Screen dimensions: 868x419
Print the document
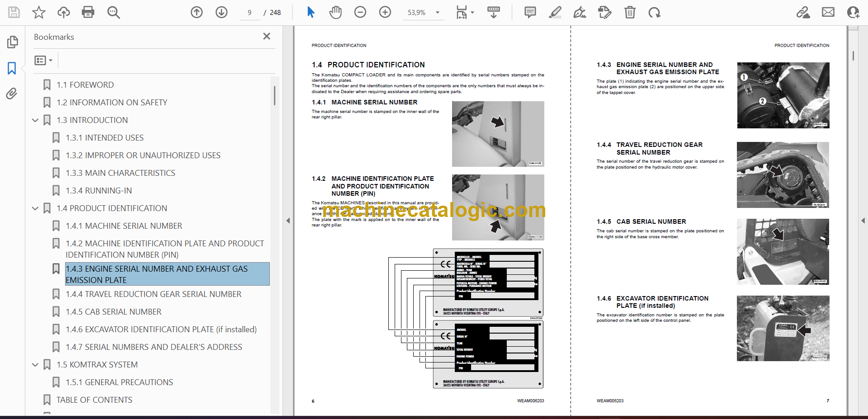[88, 12]
